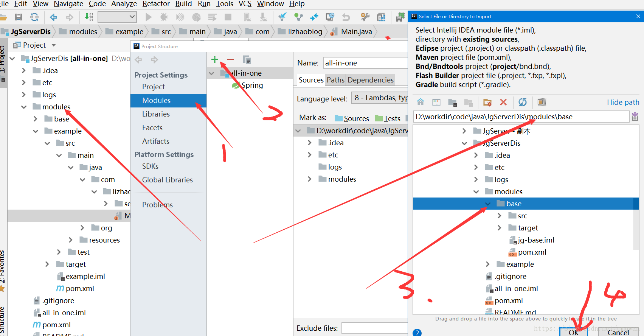Click the help question mark icon

click(x=417, y=333)
